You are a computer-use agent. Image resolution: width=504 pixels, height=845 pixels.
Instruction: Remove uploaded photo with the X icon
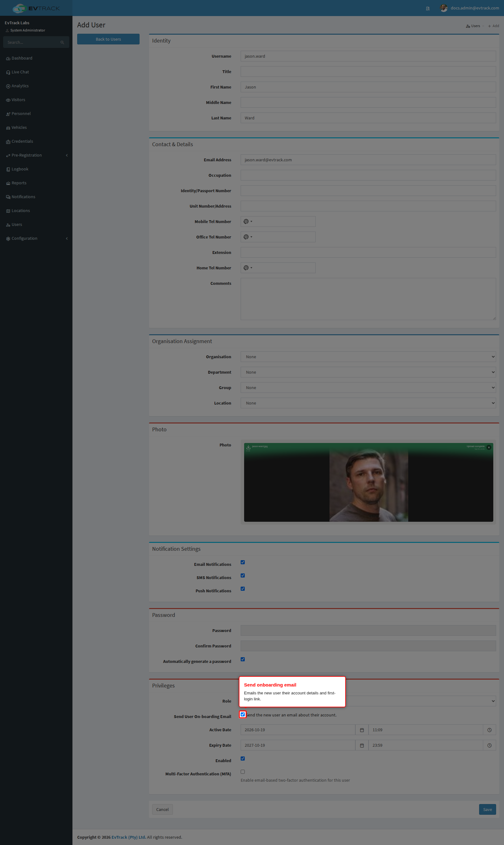(489, 447)
